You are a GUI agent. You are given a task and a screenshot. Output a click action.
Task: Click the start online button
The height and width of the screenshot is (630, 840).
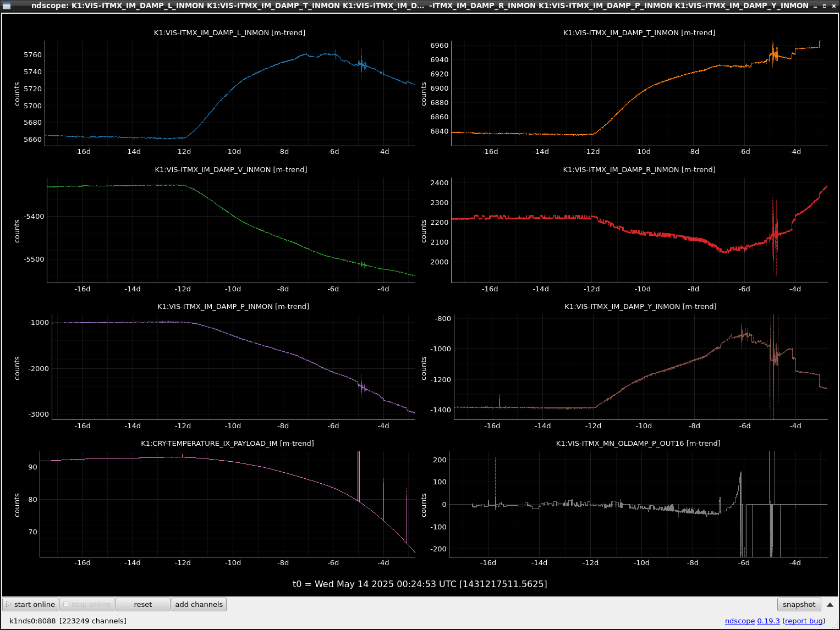pos(30,604)
